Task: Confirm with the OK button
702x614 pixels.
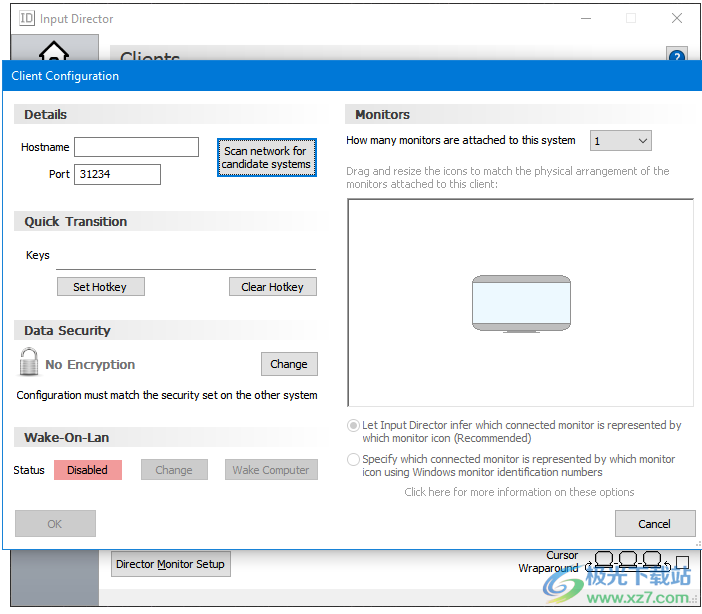Action: (55, 524)
